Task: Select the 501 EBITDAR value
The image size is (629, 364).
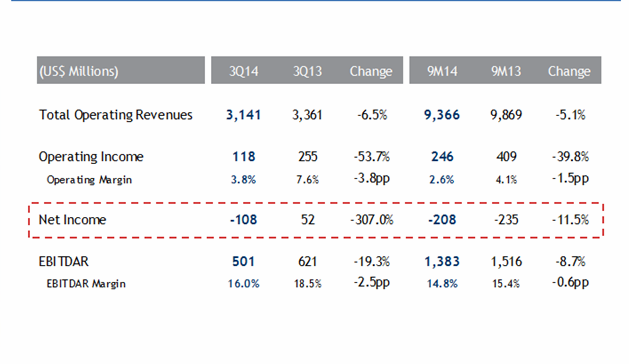Action: click(x=243, y=262)
